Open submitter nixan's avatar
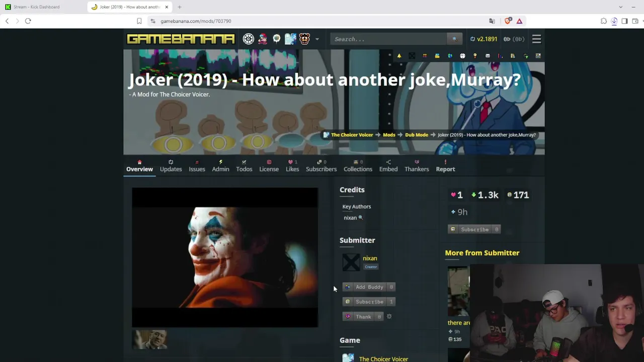Viewport: 644px width, 362px height. (x=351, y=262)
